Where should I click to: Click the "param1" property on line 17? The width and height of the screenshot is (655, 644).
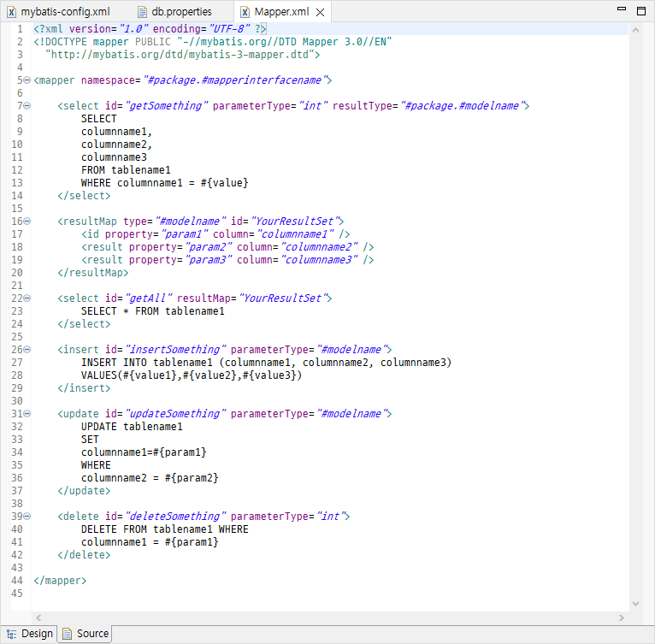tap(184, 234)
